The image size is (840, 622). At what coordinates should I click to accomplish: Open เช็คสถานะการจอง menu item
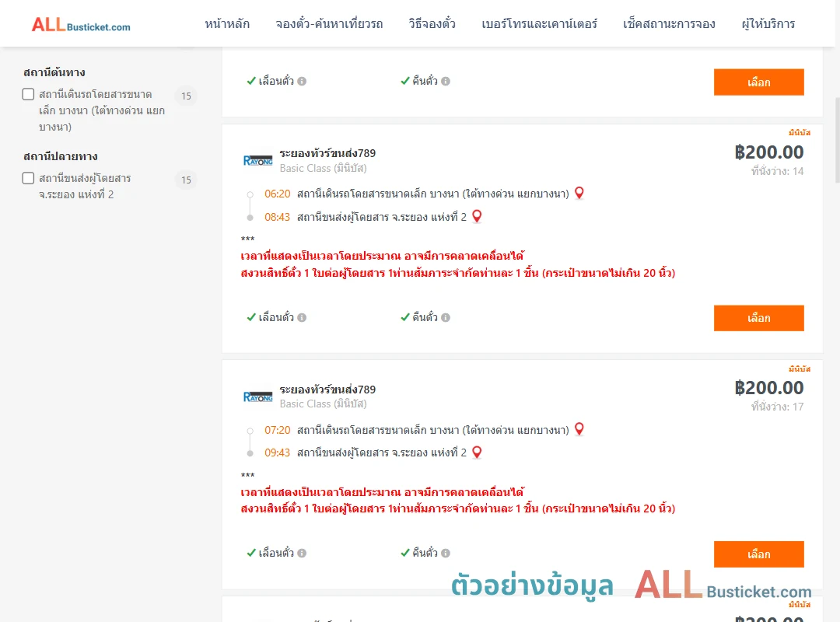click(669, 24)
